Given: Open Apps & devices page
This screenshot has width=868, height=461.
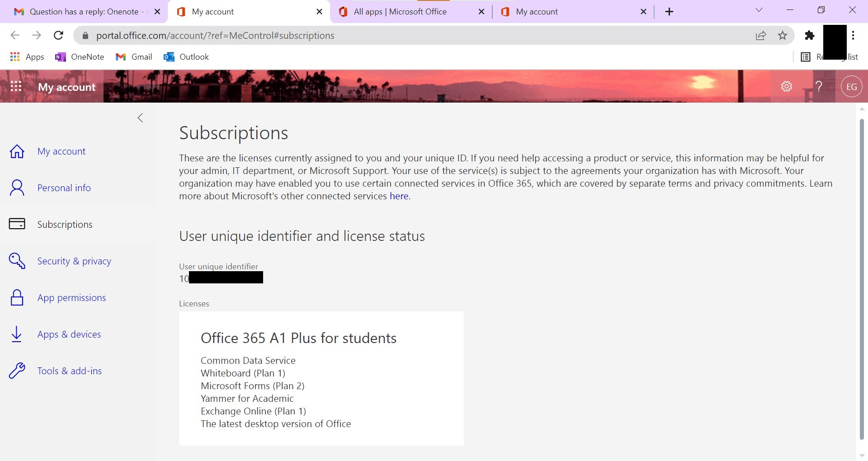Looking at the screenshot, I should click(x=69, y=334).
